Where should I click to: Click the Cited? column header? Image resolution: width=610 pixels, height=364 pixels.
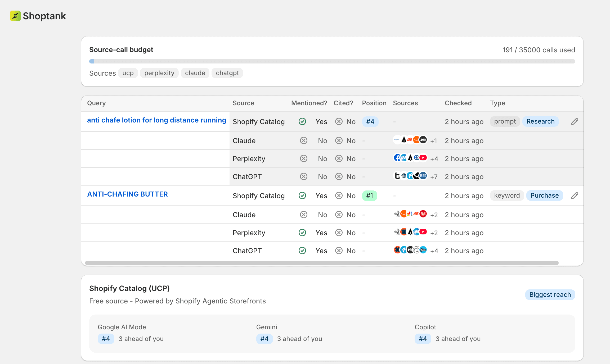coord(343,103)
